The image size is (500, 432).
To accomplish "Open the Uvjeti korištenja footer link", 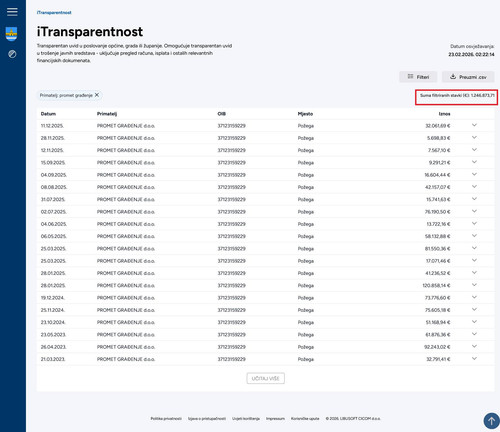I will point(246,418).
